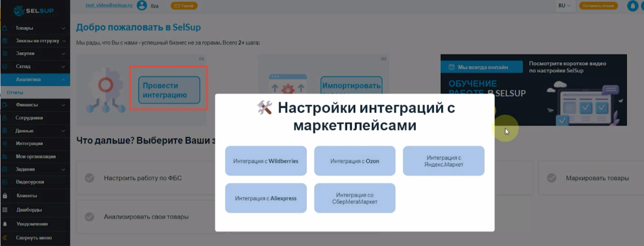
Task: Click the gear integration illustration icon
Action: 106,90
